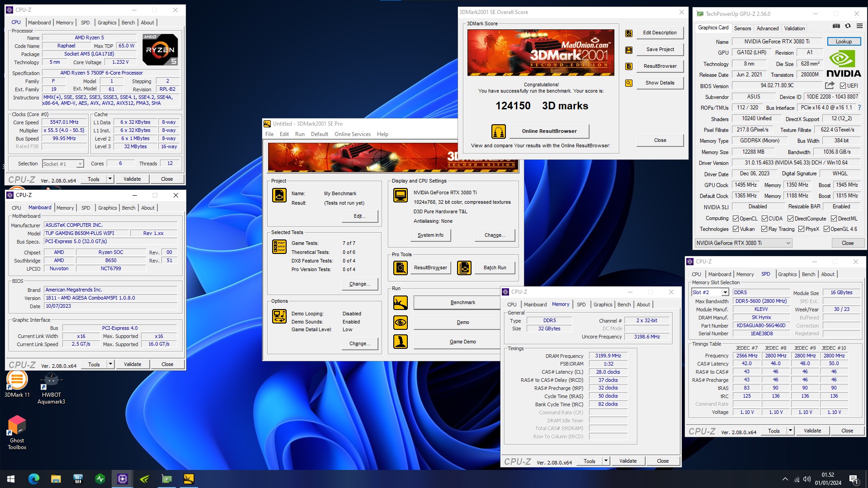Show hidden system tray icons
Screen dimensions: 868x488
[x=785, y=479]
